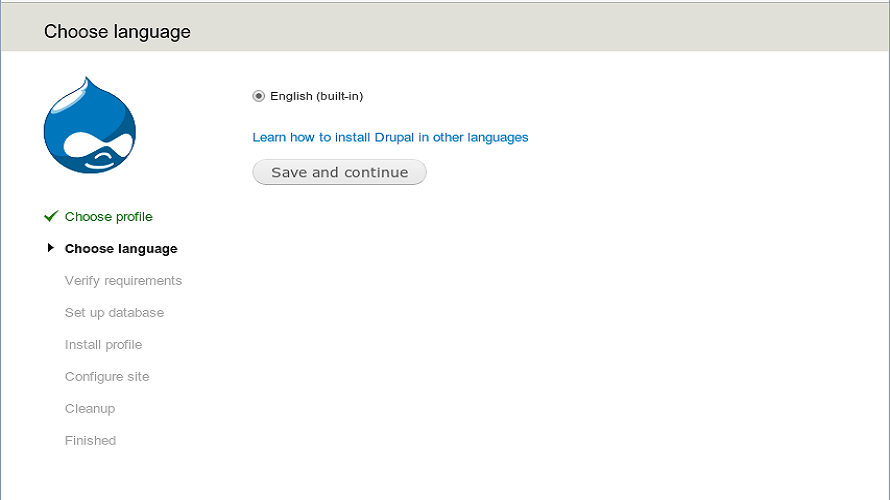Click the green checkmark beside Choose profile
890x500 pixels.
click(x=51, y=216)
